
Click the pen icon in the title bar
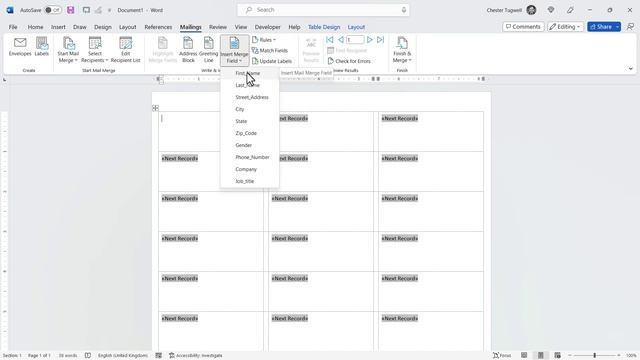[570, 10]
